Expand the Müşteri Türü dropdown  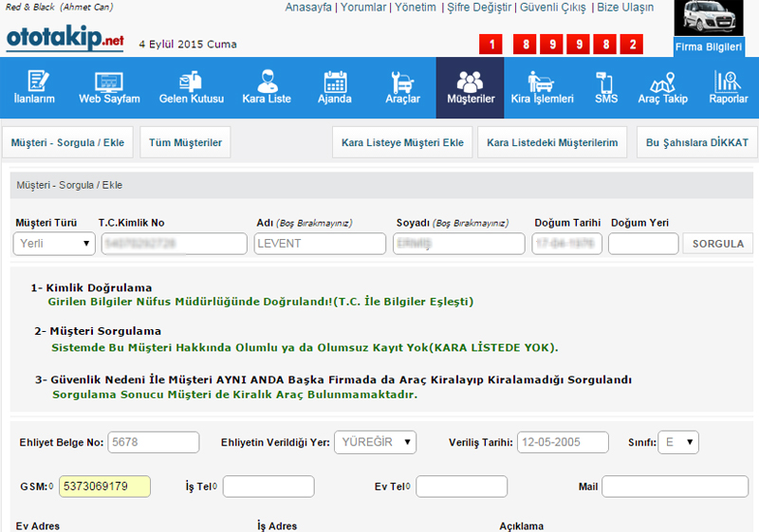[54, 244]
